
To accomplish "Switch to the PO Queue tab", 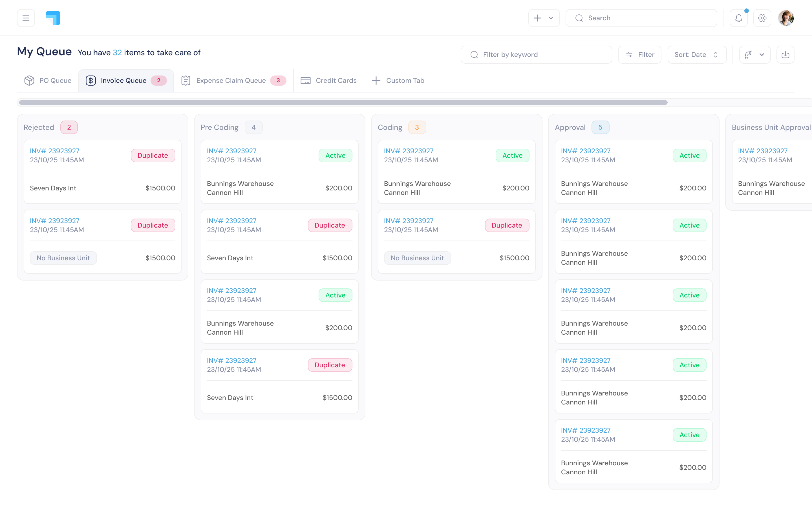I will pos(48,81).
